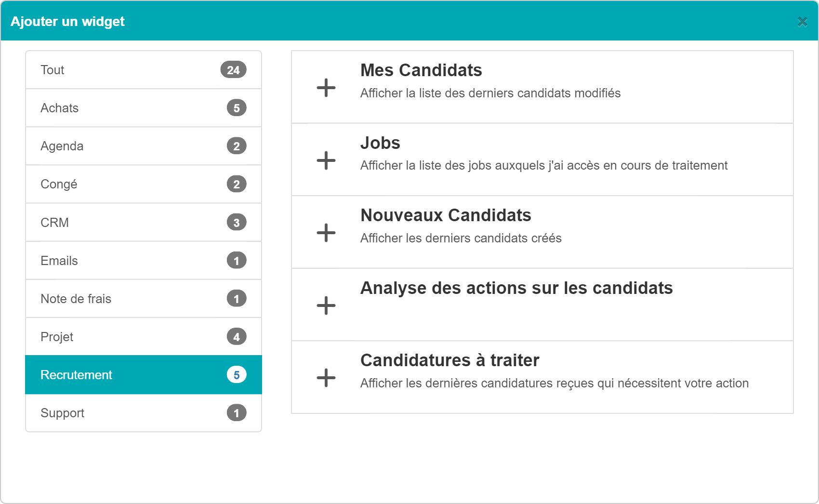Select the Recrutement category

pos(144,375)
